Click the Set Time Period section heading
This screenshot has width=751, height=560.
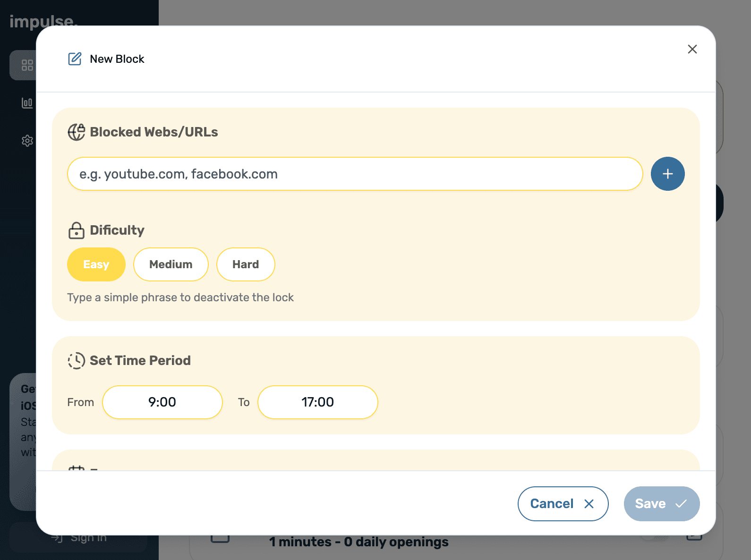coord(140,361)
